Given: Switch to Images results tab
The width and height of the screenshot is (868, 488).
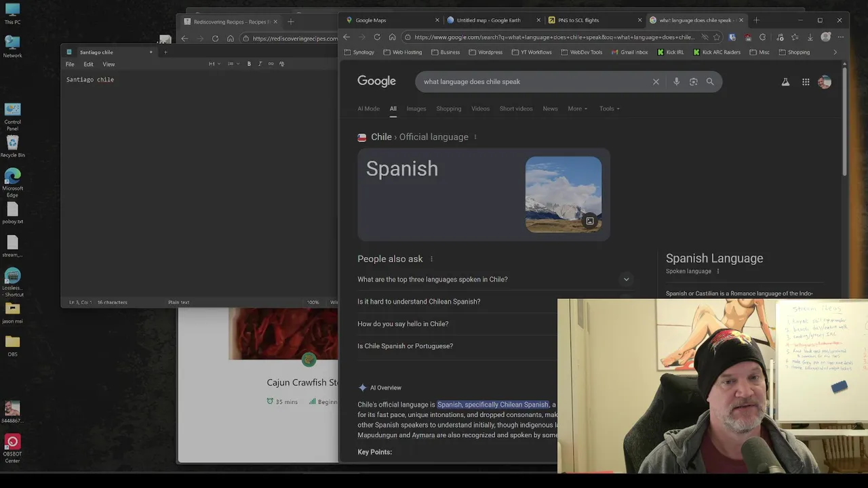Looking at the screenshot, I should click(x=416, y=108).
